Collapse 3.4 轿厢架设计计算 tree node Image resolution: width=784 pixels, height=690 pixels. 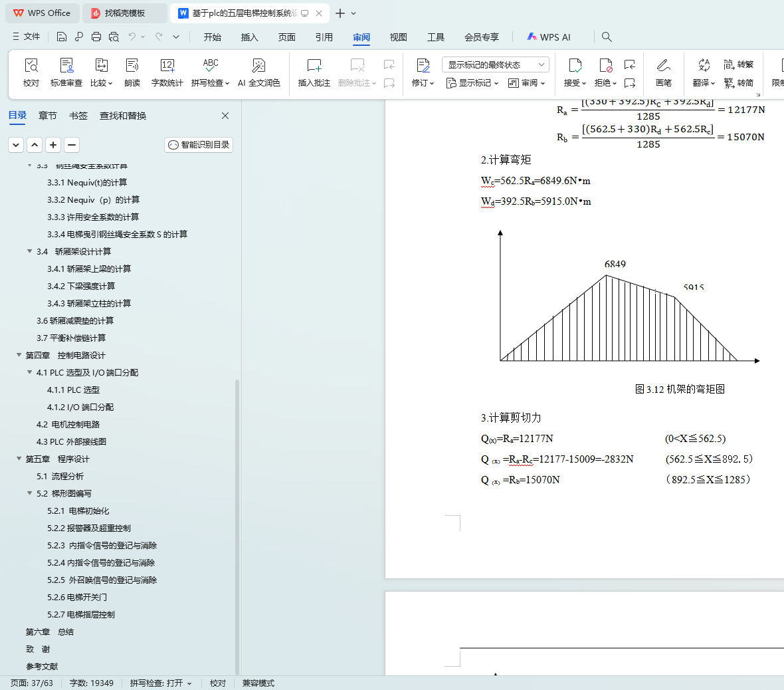29,251
